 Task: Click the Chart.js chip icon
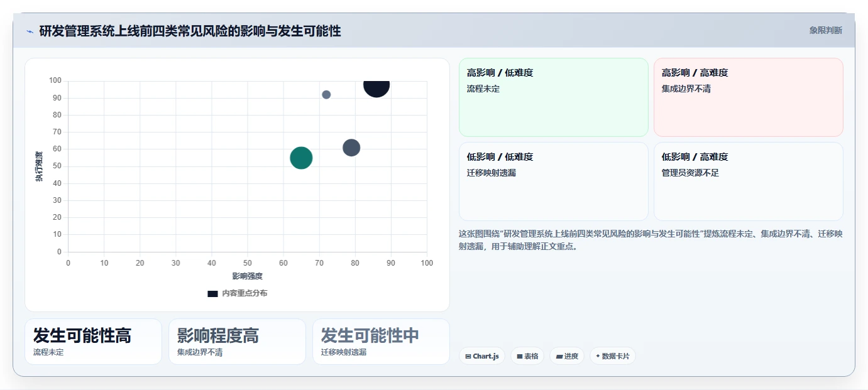(468, 356)
